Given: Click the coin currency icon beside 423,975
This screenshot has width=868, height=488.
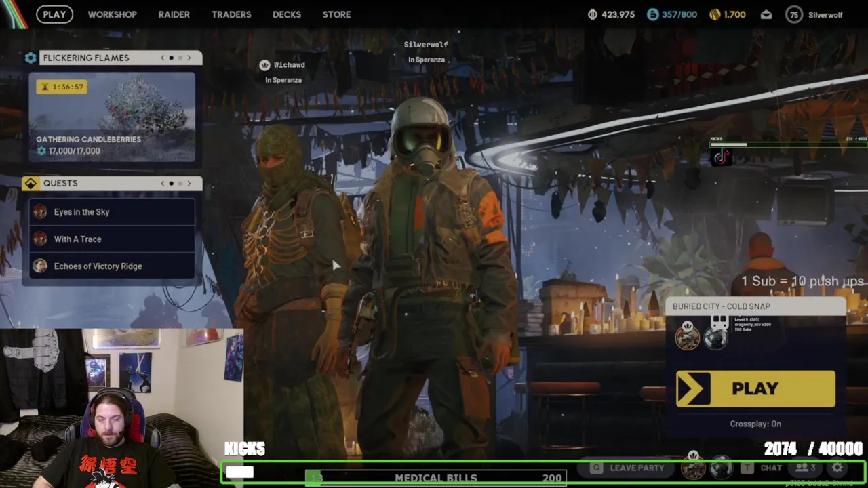Looking at the screenshot, I should (593, 14).
